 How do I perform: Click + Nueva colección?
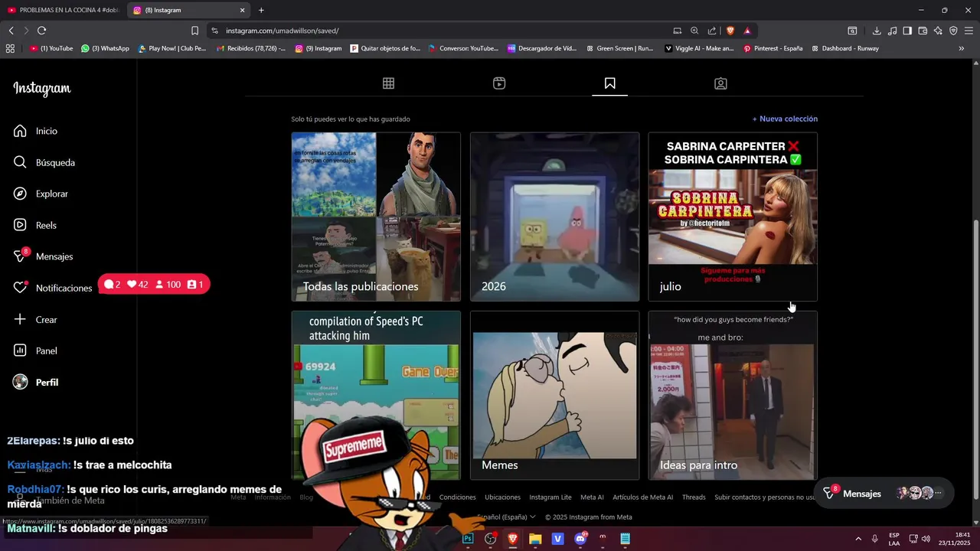click(x=785, y=119)
